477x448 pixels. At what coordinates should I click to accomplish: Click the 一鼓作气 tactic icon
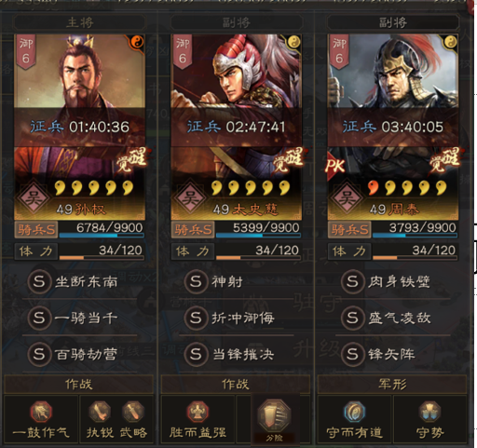pyautogui.click(x=41, y=412)
